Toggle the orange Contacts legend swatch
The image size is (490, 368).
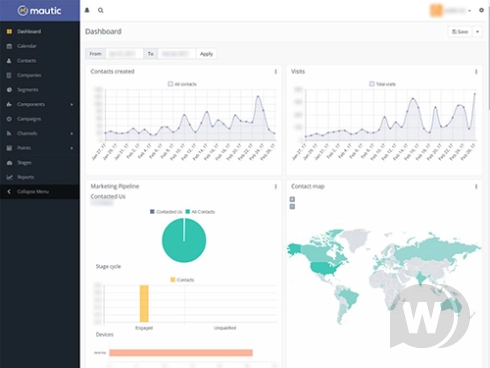click(173, 280)
